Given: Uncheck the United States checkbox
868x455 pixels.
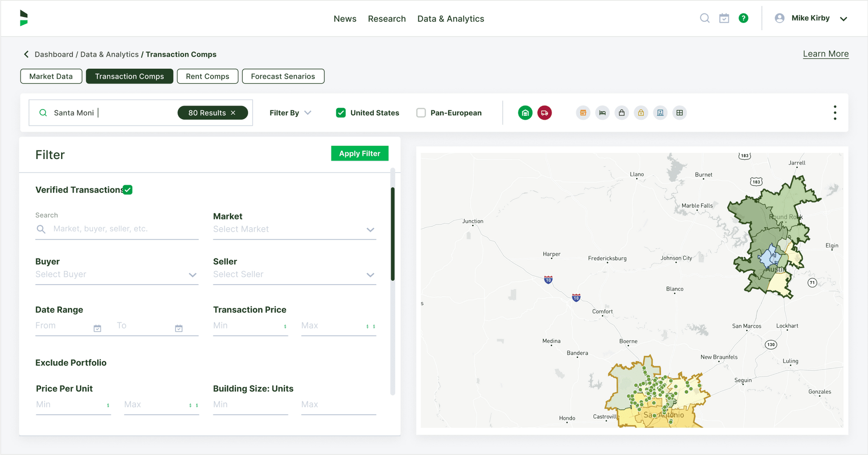Looking at the screenshot, I should (x=341, y=113).
